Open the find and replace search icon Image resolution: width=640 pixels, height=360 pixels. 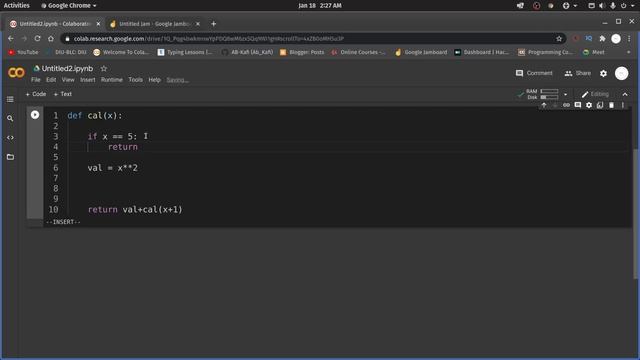(x=10, y=118)
